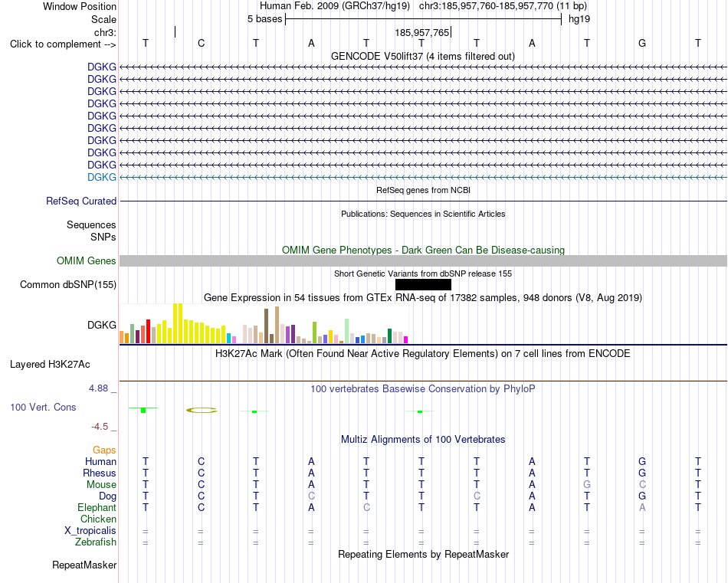Click the cyan bar in GTEx chart
Image resolution: width=728 pixels, height=583 pixels.
click(x=228, y=339)
